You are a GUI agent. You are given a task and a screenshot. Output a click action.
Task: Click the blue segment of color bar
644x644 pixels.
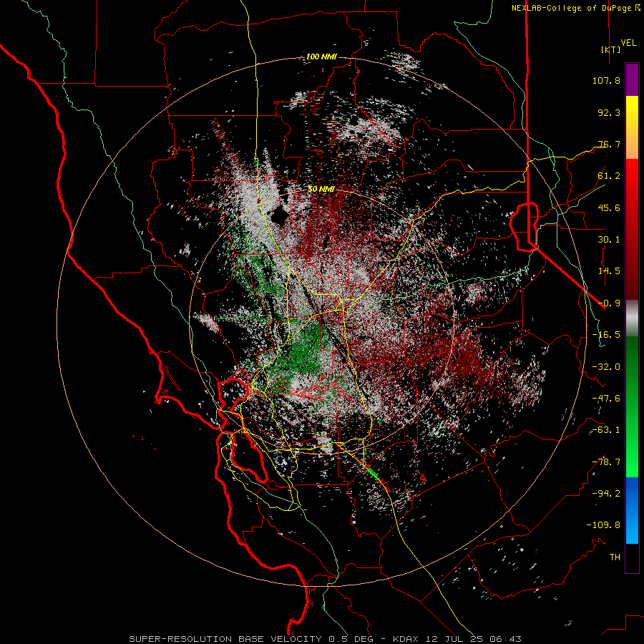tap(632, 510)
